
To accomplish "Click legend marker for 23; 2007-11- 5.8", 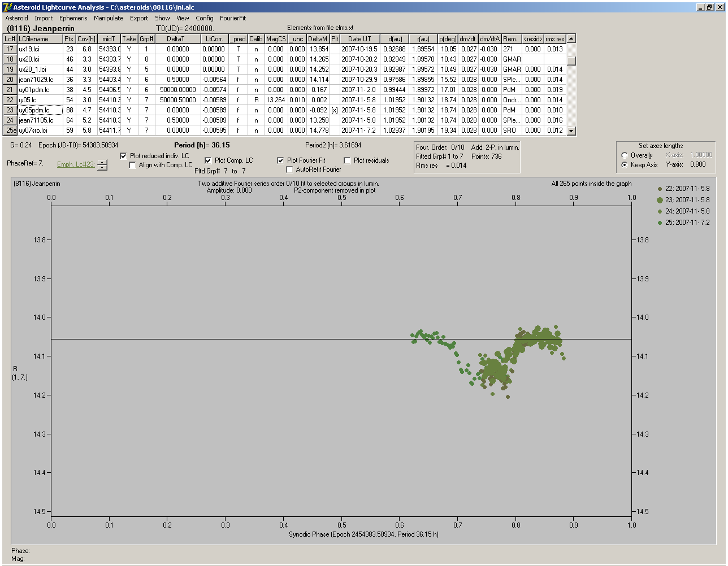I will click(660, 200).
